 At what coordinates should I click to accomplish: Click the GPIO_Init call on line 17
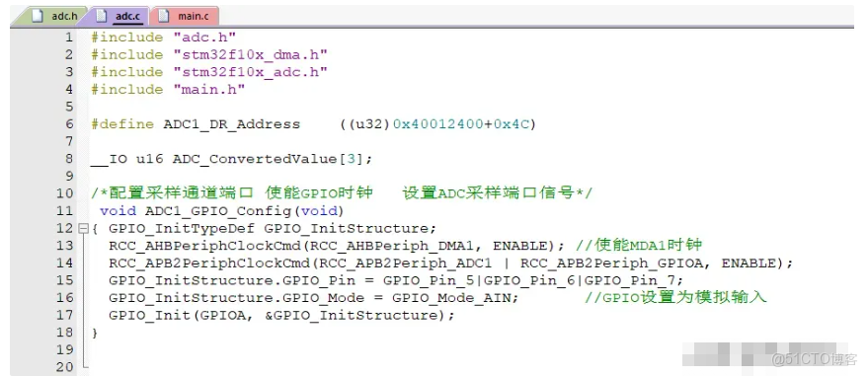(x=281, y=315)
